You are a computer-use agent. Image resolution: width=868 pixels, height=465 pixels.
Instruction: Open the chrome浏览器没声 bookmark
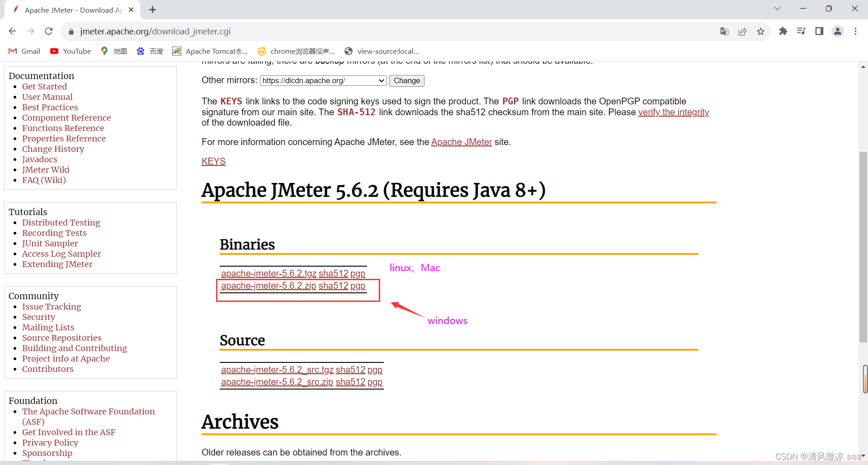tap(296, 51)
